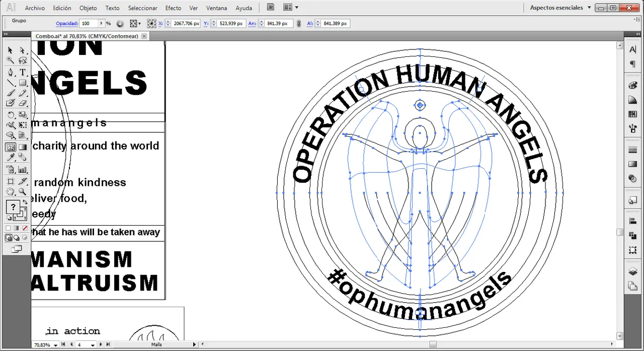Select the Hand tool
The width and height of the screenshot is (644, 351).
[11, 192]
